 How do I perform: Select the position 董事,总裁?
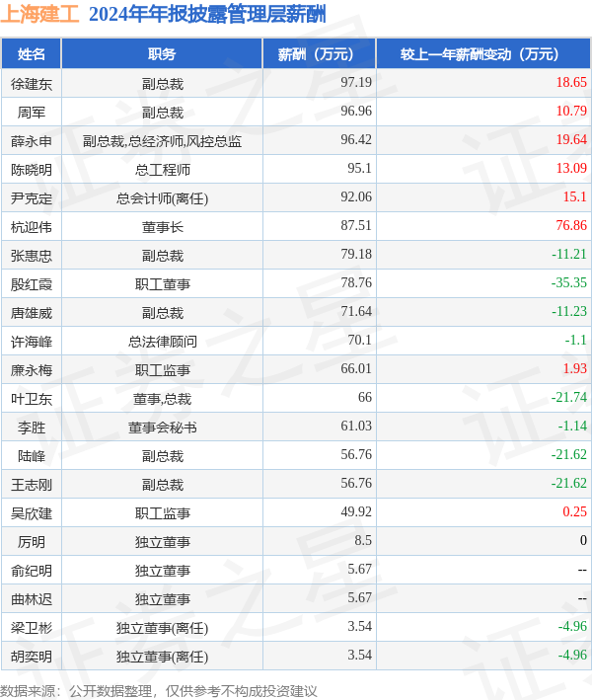(163, 399)
